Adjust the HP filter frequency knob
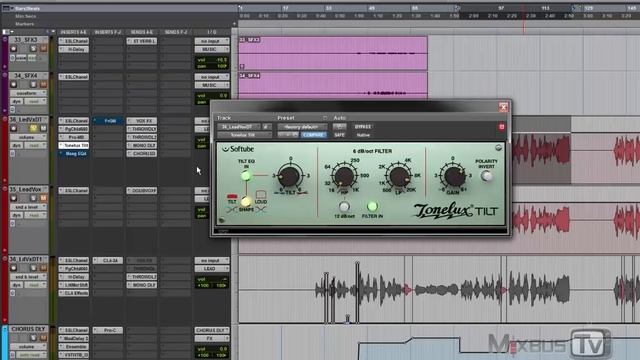The height and width of the screenshot is (360, 640). 344,176
